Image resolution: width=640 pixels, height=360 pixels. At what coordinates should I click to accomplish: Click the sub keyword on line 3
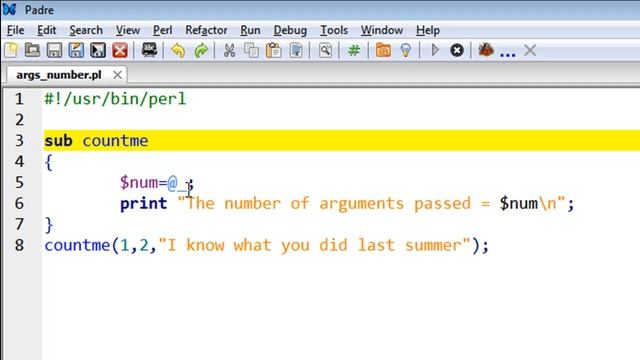58,141
